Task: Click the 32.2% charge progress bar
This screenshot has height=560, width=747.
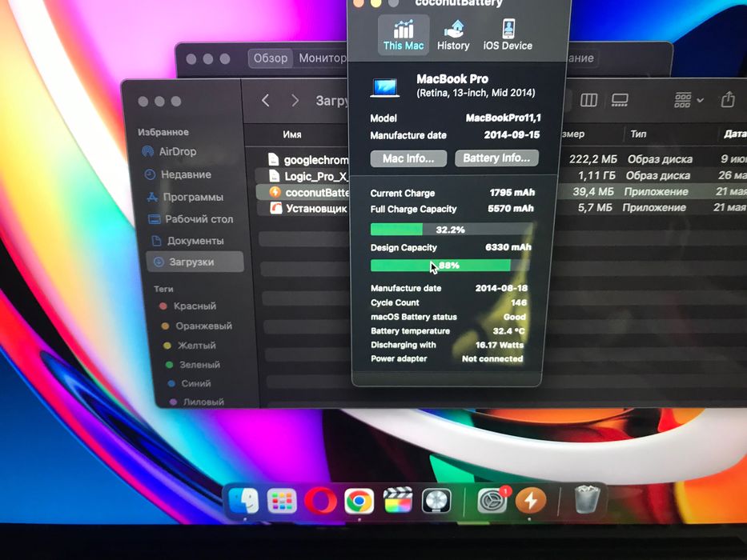Action: (451, 230)
